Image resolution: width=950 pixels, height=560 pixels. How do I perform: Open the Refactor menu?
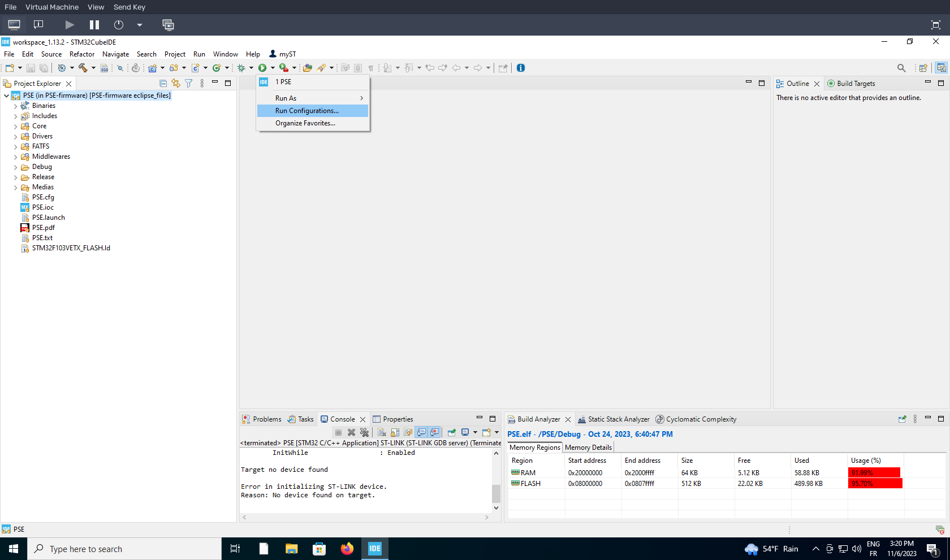tap(82, 54)
